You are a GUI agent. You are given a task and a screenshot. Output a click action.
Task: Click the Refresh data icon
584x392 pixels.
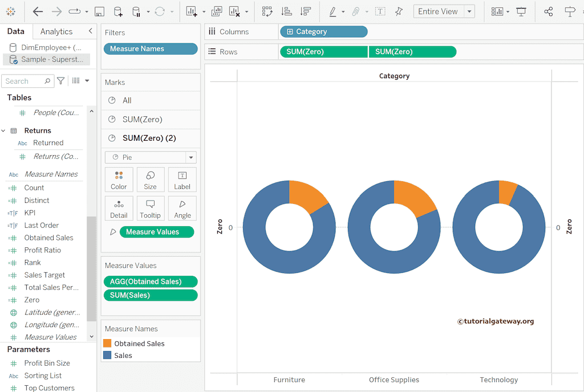pos(160,11)
